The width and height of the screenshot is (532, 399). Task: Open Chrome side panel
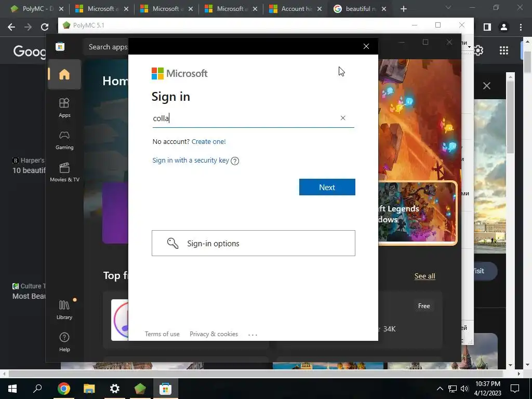click(487, 27)
